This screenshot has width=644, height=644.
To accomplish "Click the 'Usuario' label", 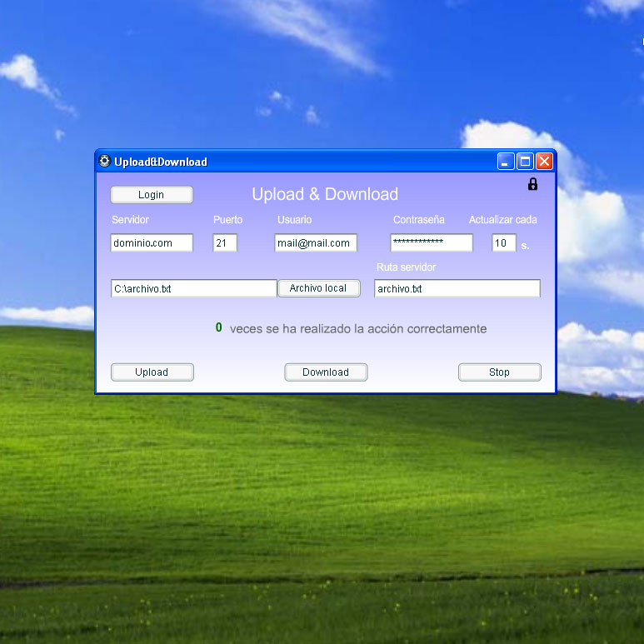I will 294,220.
